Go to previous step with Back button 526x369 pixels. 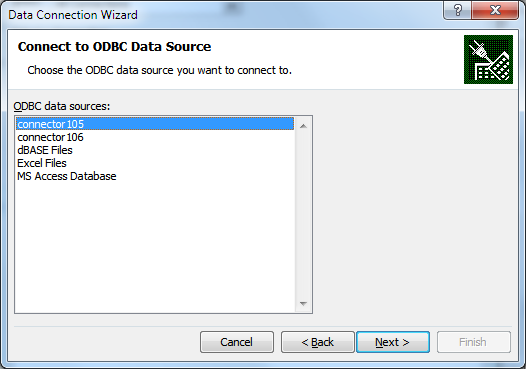(x=317, y=342)
